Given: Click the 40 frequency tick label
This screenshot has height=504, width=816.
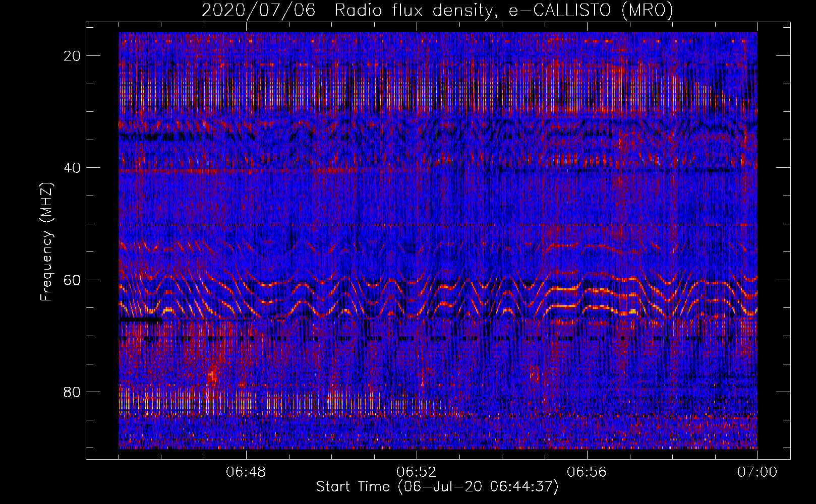Looking at the screenshot, I should [73, 168].
